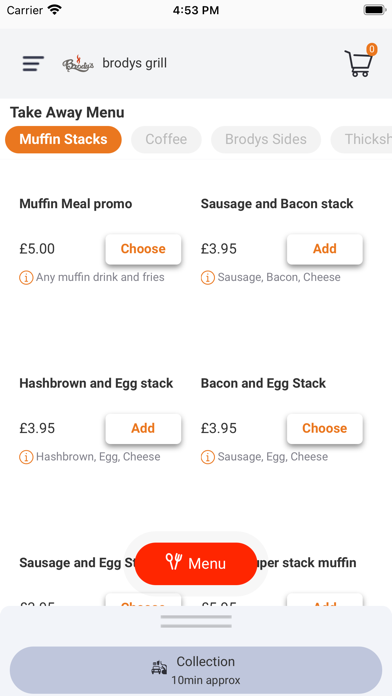Add Sausage and Bacon stack to cart
Screen dimensions: 392x696
325,249
